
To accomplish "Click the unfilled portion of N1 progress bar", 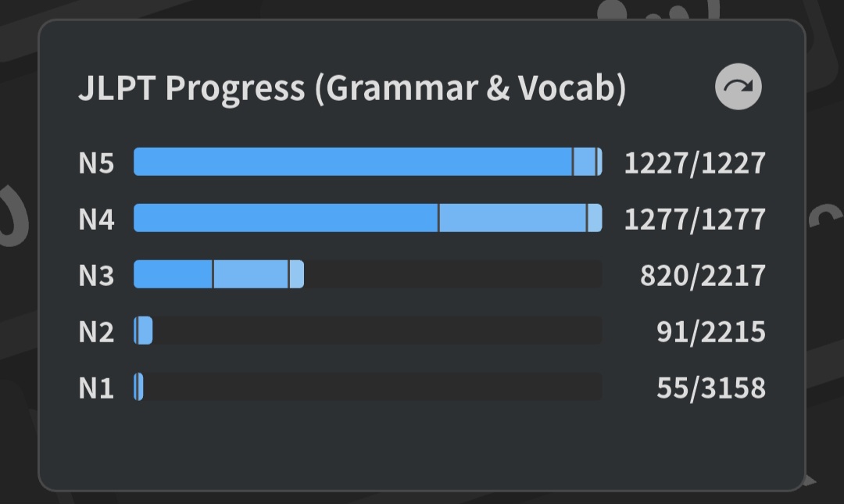I will pyautogui.click(x=371, y=387).
